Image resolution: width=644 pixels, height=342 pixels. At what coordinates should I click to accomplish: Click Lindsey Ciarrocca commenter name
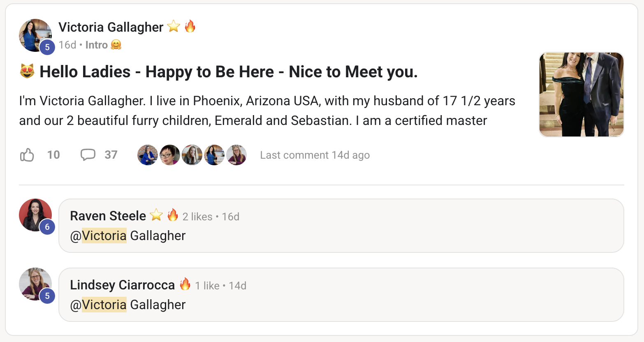click(x=122, y=285)
